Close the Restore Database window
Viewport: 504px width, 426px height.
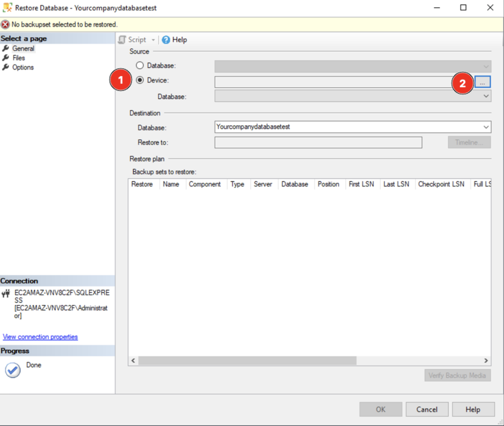click(x=490, y=8)
